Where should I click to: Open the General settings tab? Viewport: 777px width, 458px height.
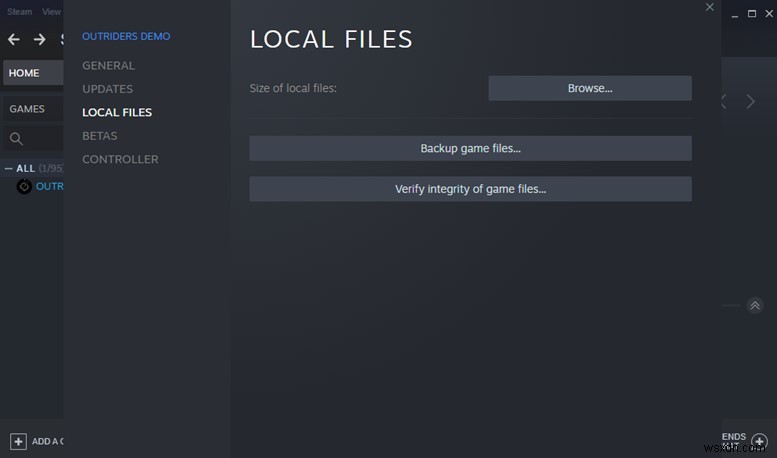[x=108, y=66]
